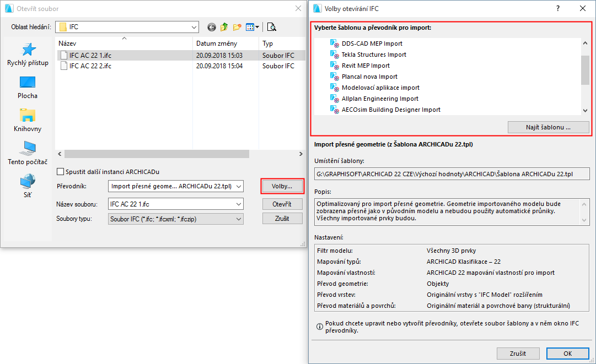This screenshot has height=364, width=596.
Task: Click the file list horizontal scrollbar thumb
Action: click(x=157, y=154)
